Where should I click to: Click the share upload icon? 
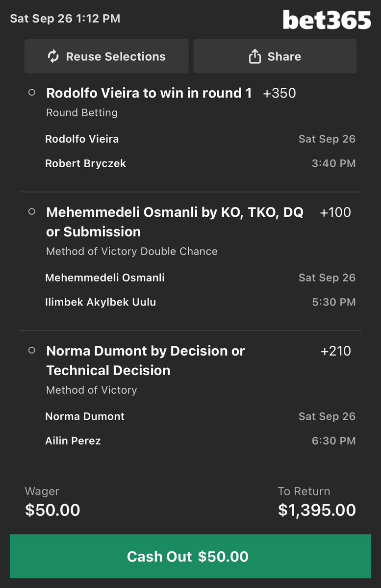[254, 56]
